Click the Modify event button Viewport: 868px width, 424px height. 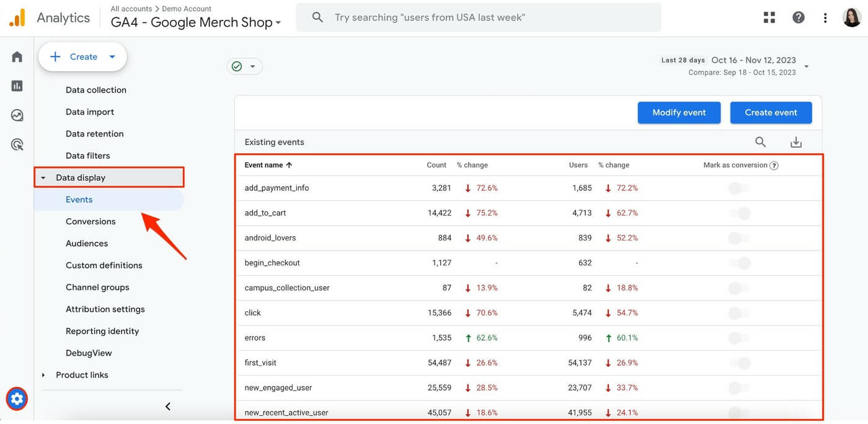[679, 112]
